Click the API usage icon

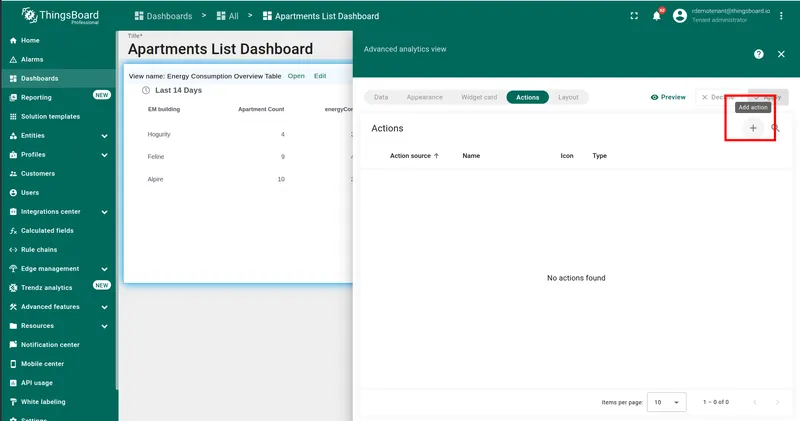point(13,383)
